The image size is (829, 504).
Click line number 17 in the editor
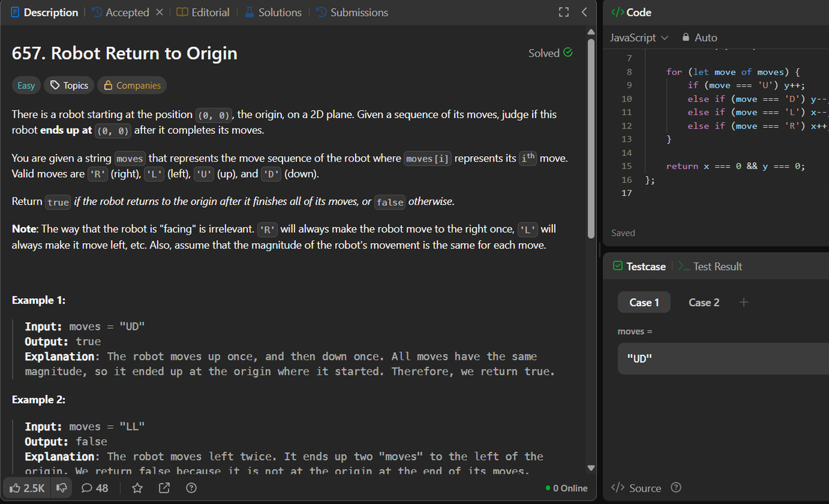point(627,193)
